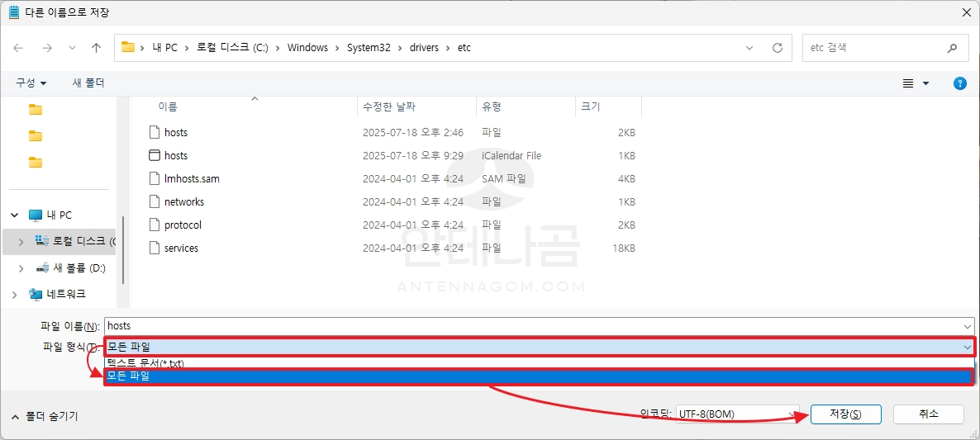
Task: Click System32 breadcrumb
Action: pyautogui.click(x=369, y=47)
